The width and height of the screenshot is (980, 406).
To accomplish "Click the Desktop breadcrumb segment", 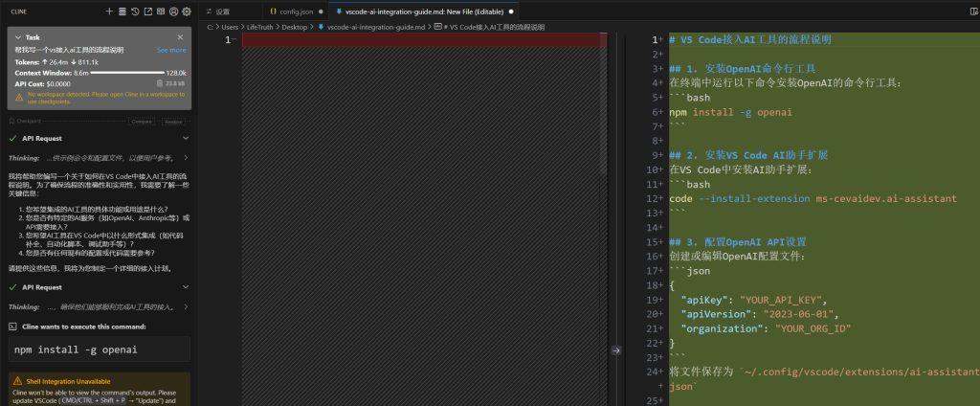I will (294, 27).
